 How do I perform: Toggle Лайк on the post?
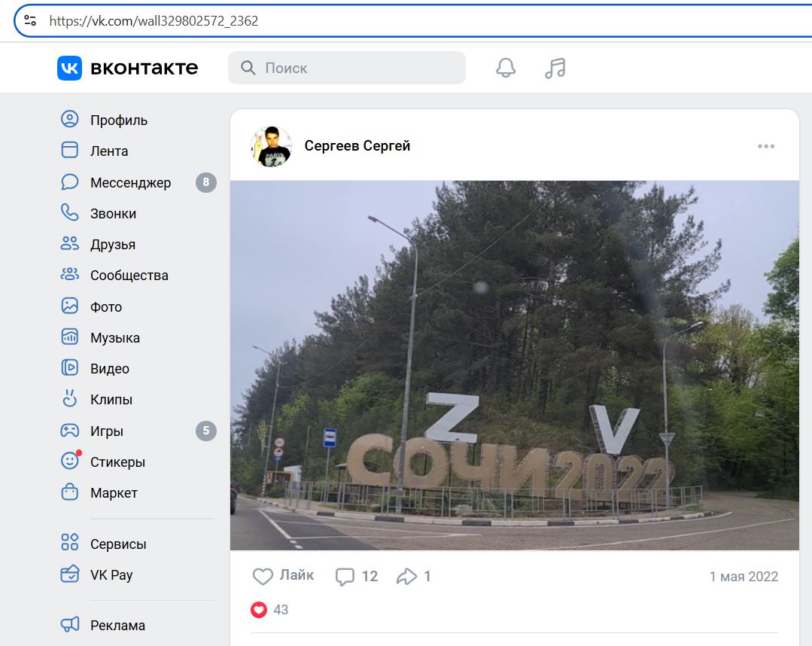click(283, 576)
